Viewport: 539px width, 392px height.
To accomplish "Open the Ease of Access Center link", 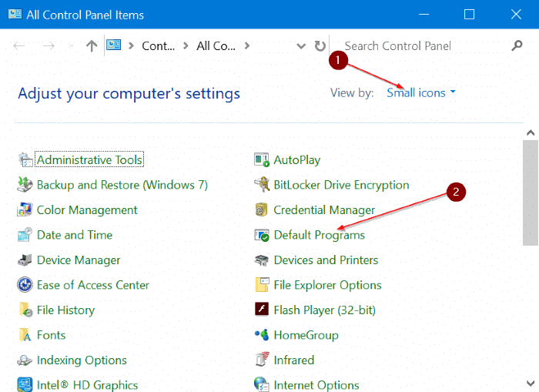I will coord(93,285).
